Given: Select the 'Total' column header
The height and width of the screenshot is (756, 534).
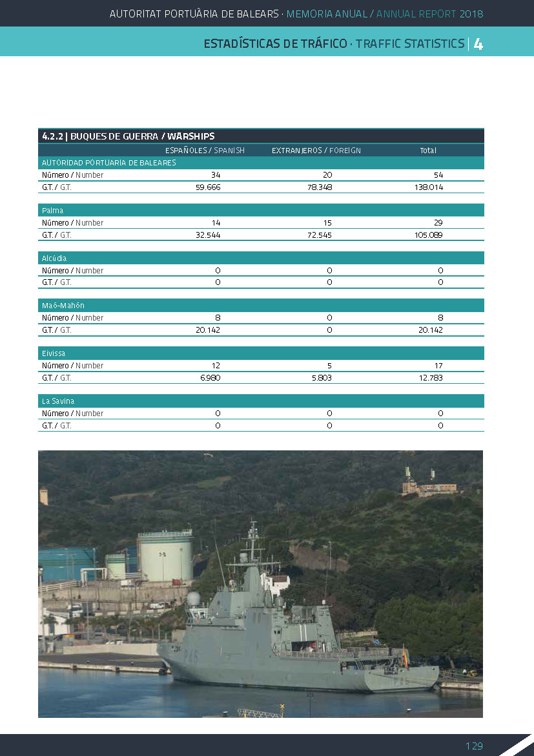Looking at the screenshot, I should [x=427, y=151].
